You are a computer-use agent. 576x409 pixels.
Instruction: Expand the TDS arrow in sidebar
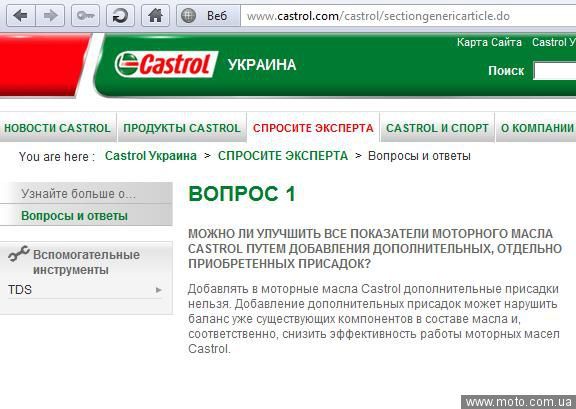pyautogui.click(x=158, y=290)
